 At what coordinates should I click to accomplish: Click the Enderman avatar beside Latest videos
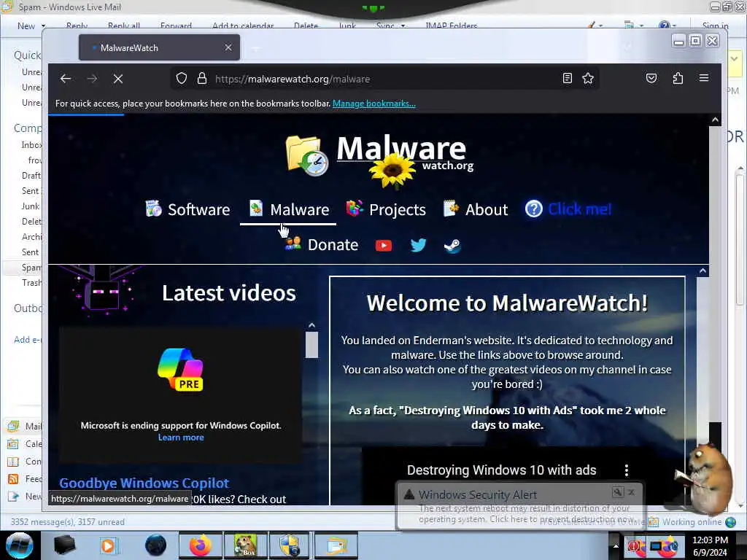point(105,292)
